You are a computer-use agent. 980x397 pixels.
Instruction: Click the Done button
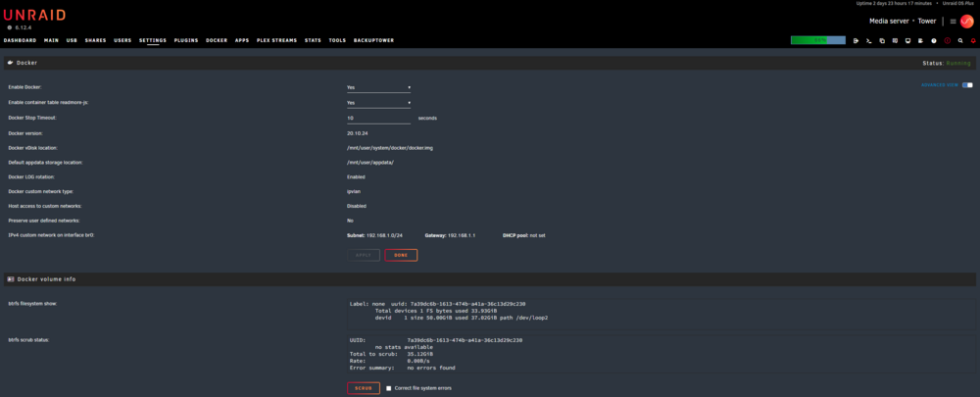coord(401,255)
